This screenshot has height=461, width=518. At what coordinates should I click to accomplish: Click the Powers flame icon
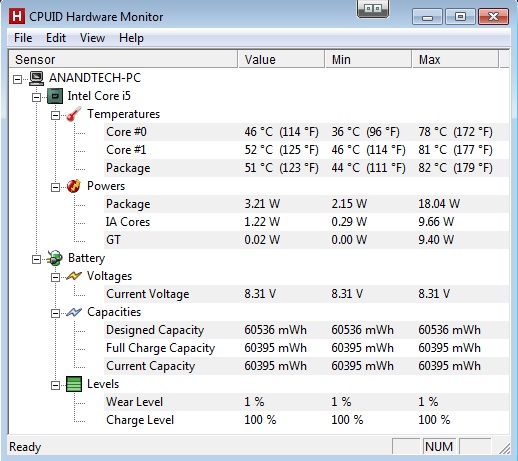coord(74,186)
